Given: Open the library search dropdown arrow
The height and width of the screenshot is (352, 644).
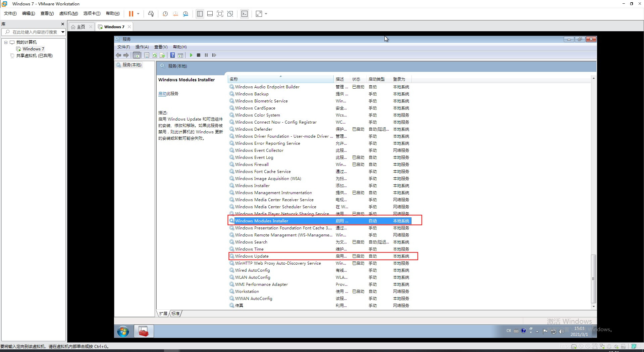Looking at the screenshot, I should [x=63, y=32].
